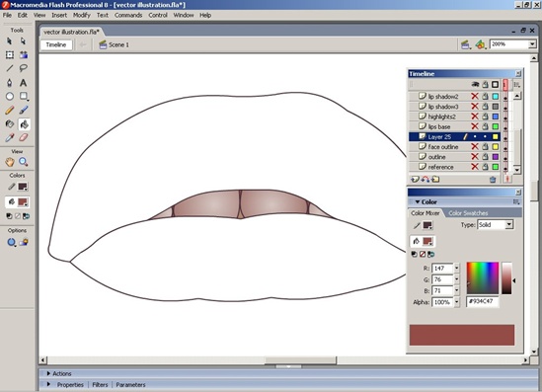Select the Eraser tool
This screenshot has height=392, width=542.
pyautogui.click(x=23, y=137)
